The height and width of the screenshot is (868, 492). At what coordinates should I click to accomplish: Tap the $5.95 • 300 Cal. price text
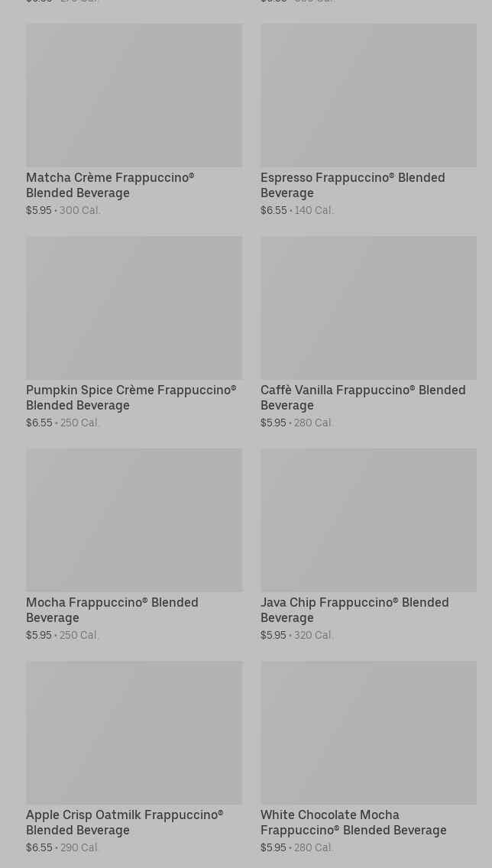pos(63,210)
